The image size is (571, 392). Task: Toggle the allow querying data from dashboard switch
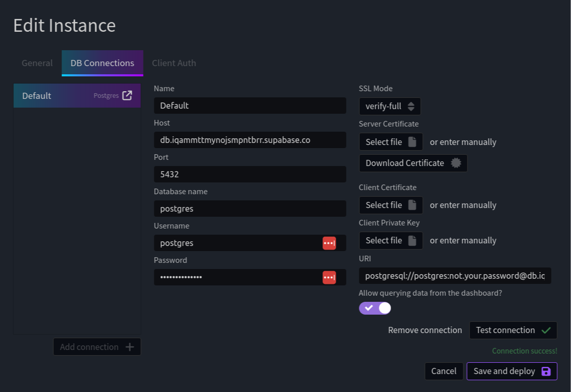375,308
